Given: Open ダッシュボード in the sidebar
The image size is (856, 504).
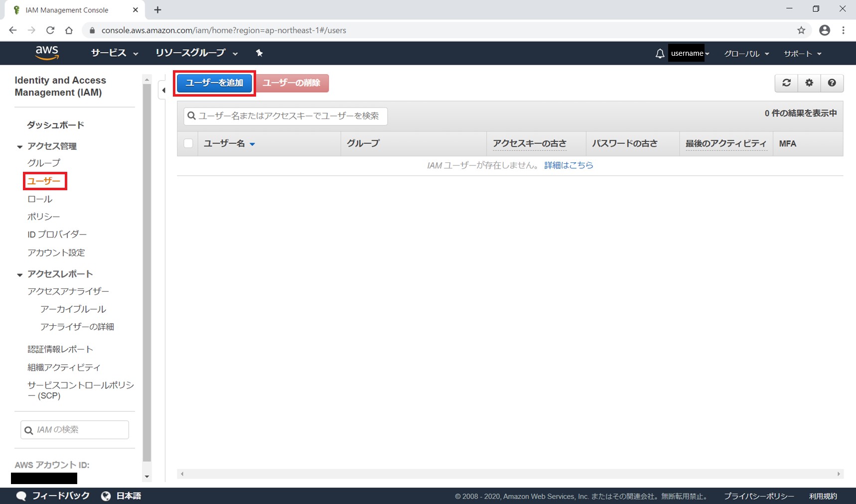Looking at the screenshot, I should (x=55, y=125).
